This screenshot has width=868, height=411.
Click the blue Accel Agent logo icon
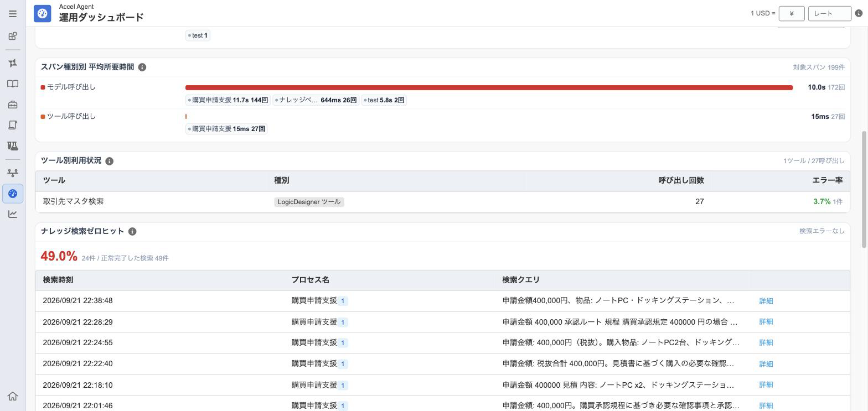(43, 13)
